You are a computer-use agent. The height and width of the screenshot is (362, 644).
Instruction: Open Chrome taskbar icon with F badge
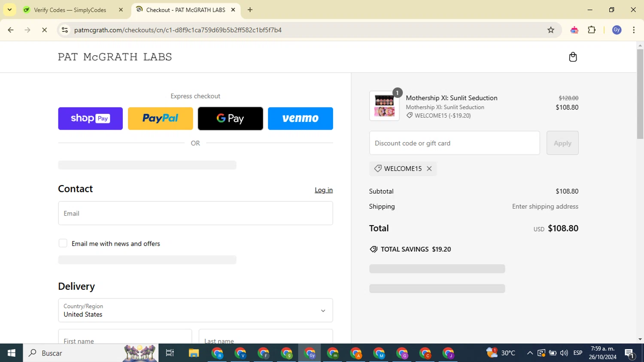click(264, 353)
